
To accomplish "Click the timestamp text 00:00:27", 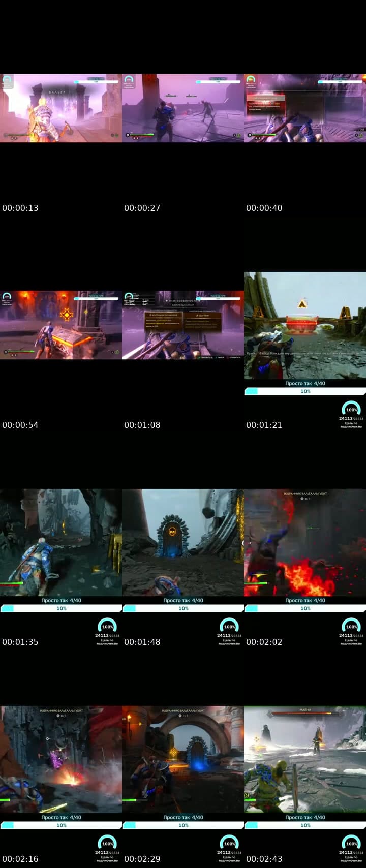I will [142, 208].
